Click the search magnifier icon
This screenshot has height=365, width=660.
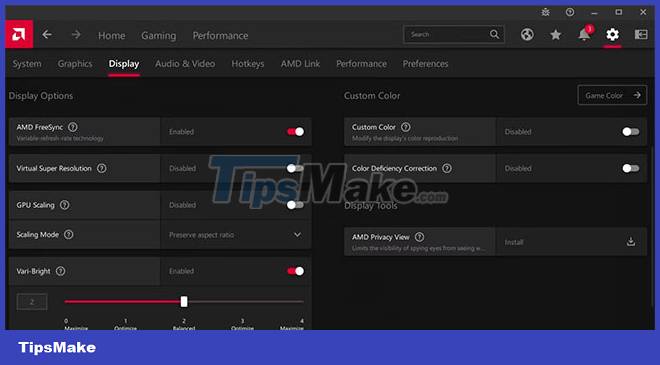494,35
